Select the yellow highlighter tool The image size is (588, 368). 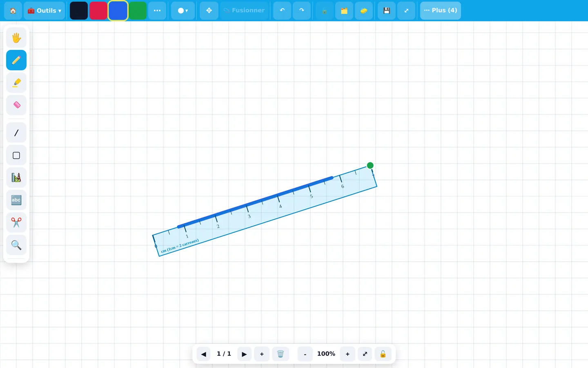[16, 83]
